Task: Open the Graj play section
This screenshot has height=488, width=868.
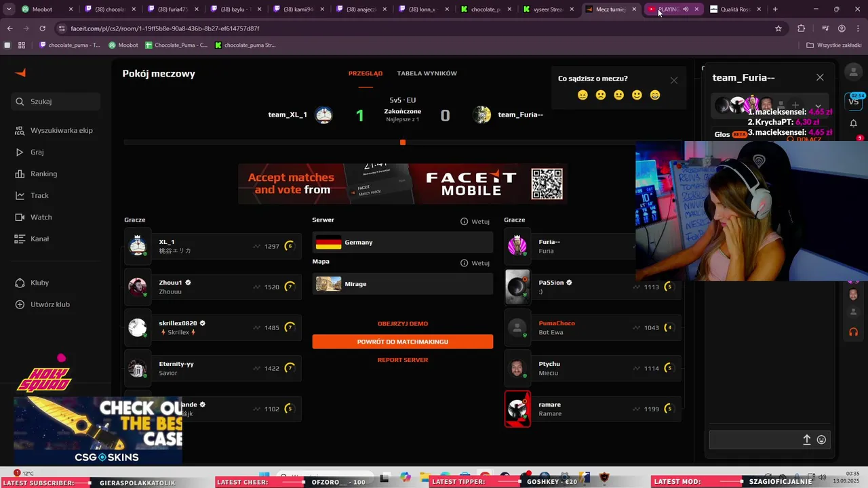Action: [31, 152]
